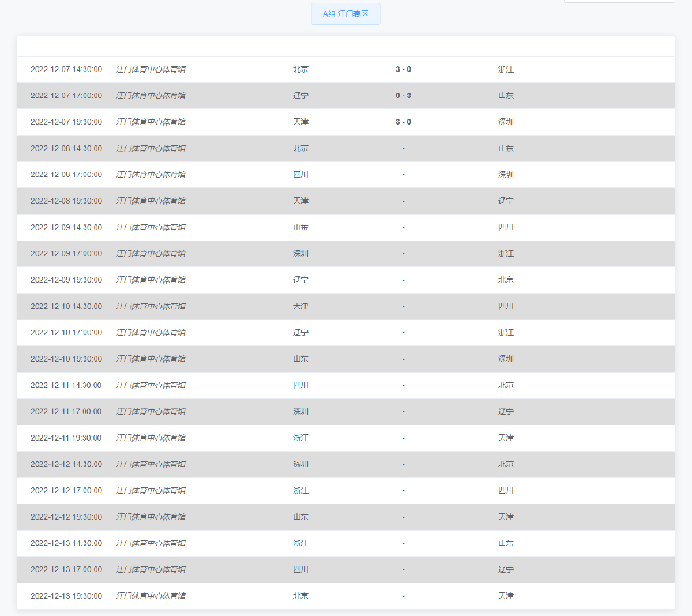Screen dimensions: 692x616
Task: Click 天津 in the 2022-12-10 14:30 match
Action: [300, 306]
